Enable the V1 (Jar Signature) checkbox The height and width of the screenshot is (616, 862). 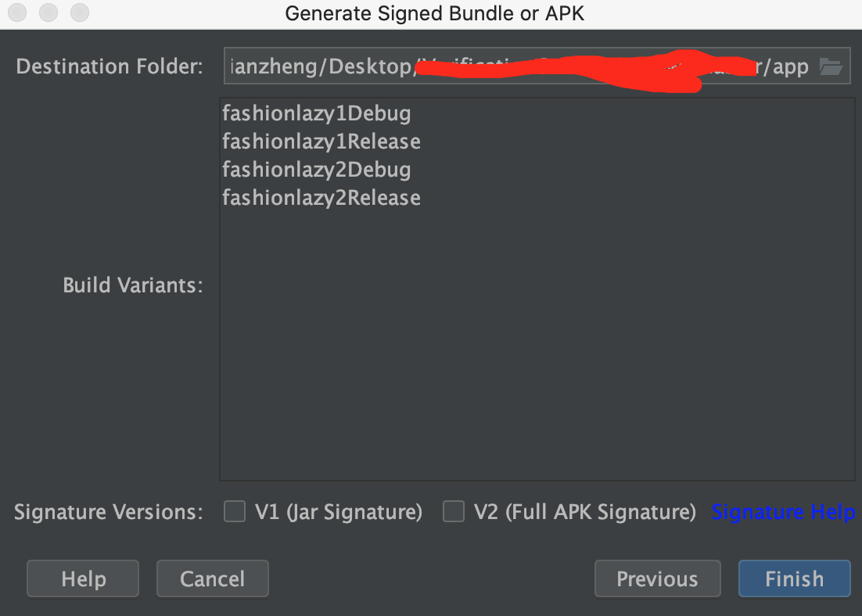click(235, 512)
